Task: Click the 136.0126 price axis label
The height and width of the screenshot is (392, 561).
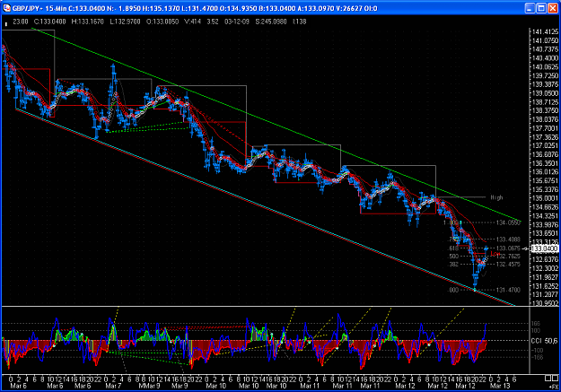Action: 545,172
